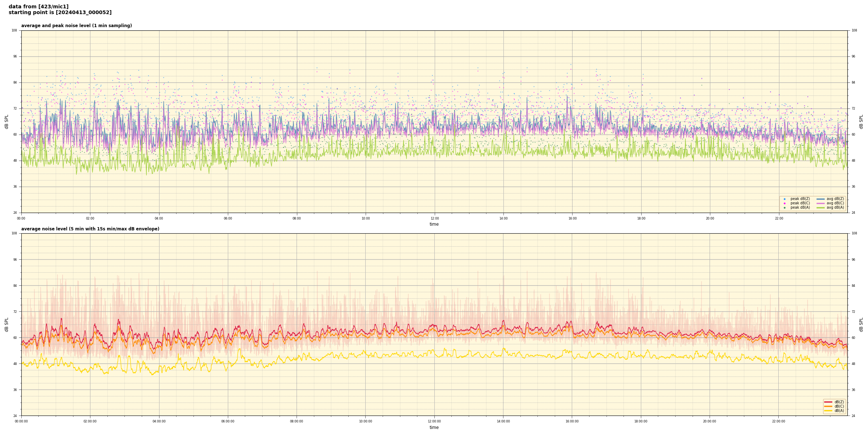Click the orange dB(C) entry in bottom legend
The width and height of the screenshot is (868, 434).
click(x=834, y=406)
